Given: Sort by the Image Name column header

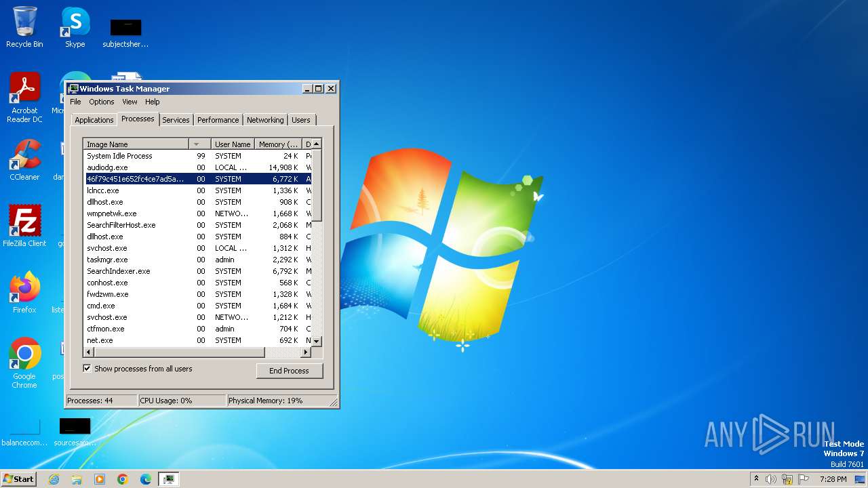Looking at the screenshot, I should [x=136, y=144].
